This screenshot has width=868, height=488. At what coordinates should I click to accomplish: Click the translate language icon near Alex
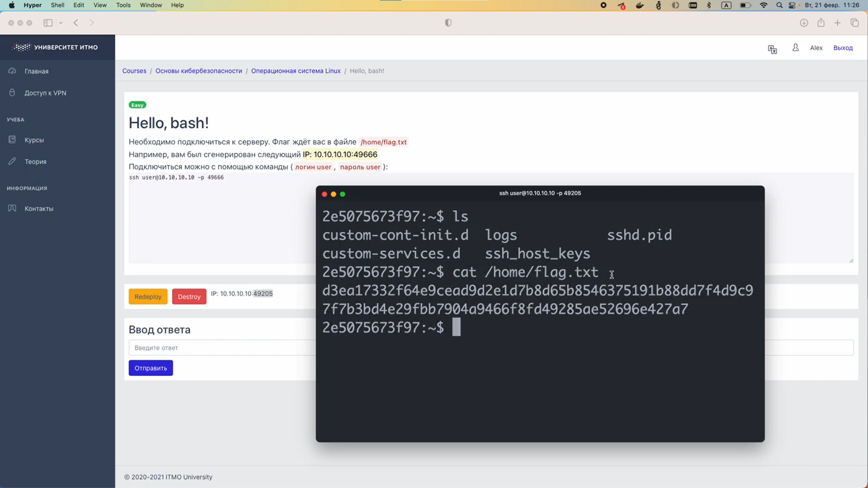pyautogui.click(x=772, y=49)
